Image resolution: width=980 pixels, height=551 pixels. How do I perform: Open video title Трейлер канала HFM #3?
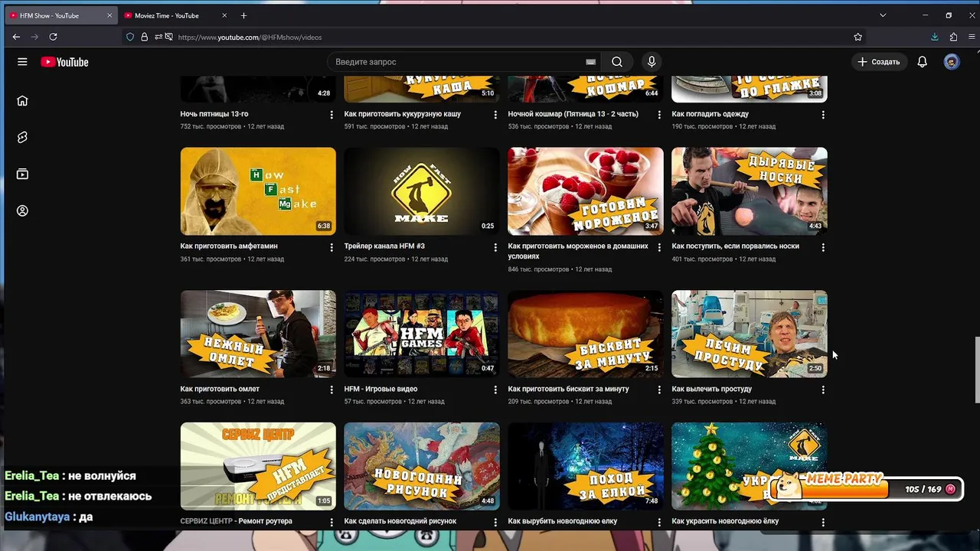point(384,246)
